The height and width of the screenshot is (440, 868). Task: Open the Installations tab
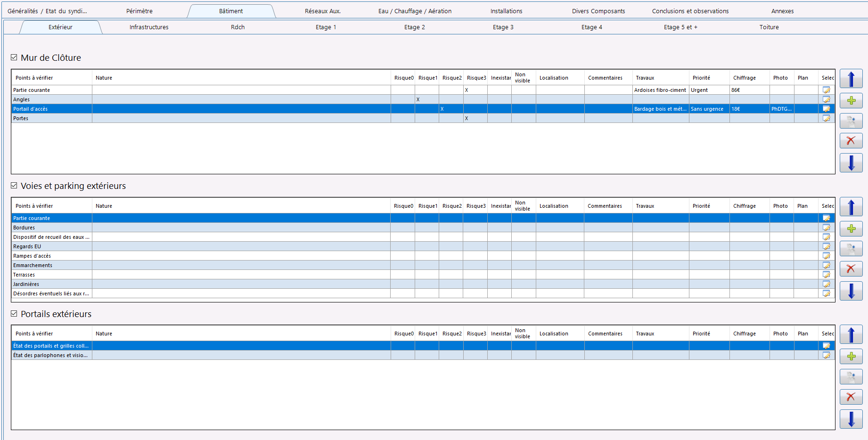pos(506,11)
